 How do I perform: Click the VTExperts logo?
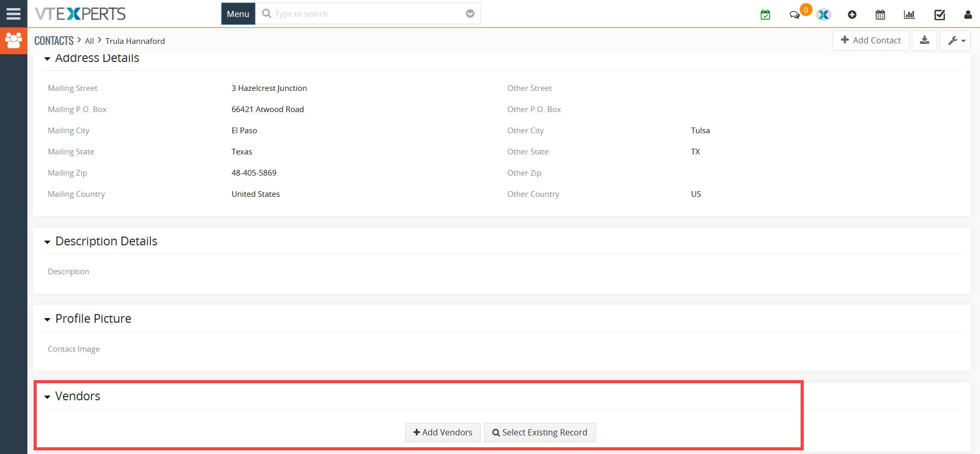click(80, 14)
